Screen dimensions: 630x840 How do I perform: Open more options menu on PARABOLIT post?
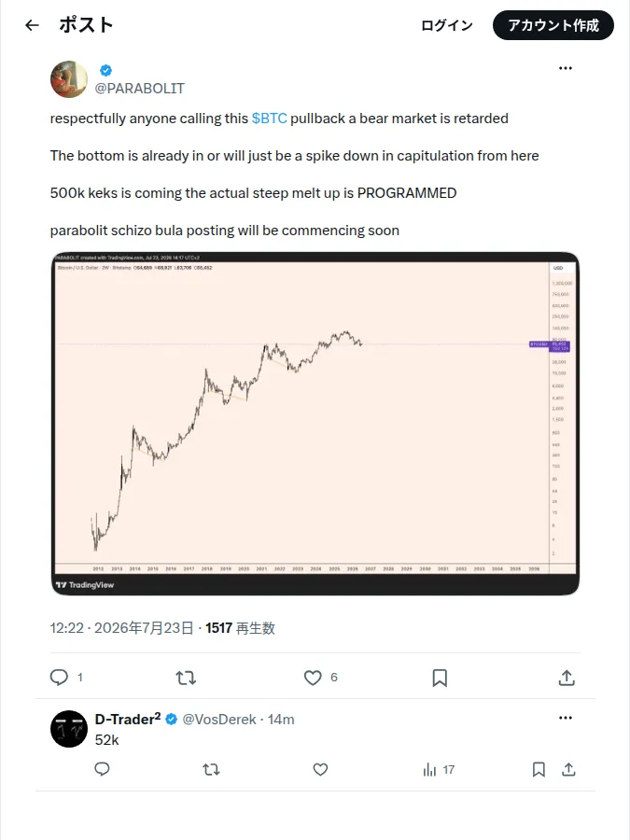pos(566,68)
